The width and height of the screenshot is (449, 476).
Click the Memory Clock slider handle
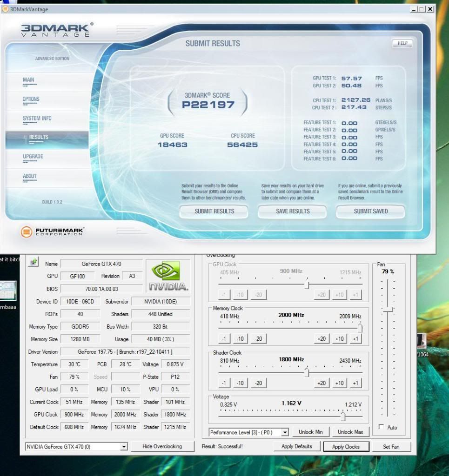pyautogui.click(x=360, y=328)
